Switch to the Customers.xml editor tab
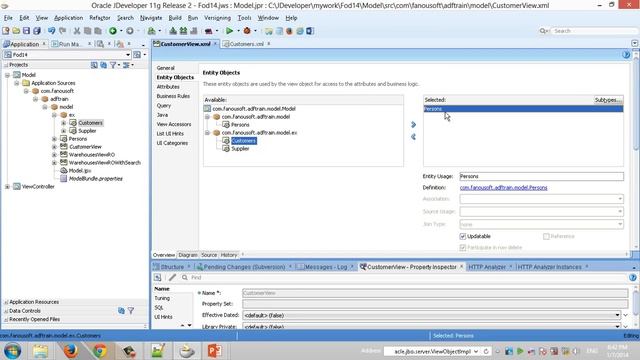 pos(246,44)
